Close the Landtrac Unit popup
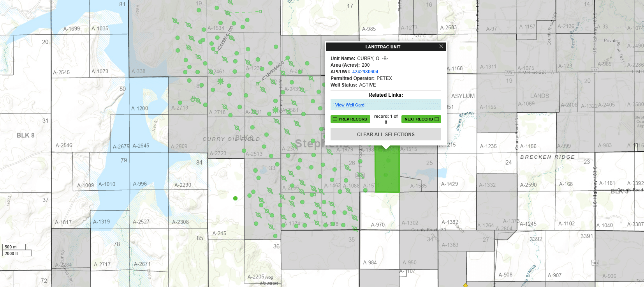 click(441, 46)
